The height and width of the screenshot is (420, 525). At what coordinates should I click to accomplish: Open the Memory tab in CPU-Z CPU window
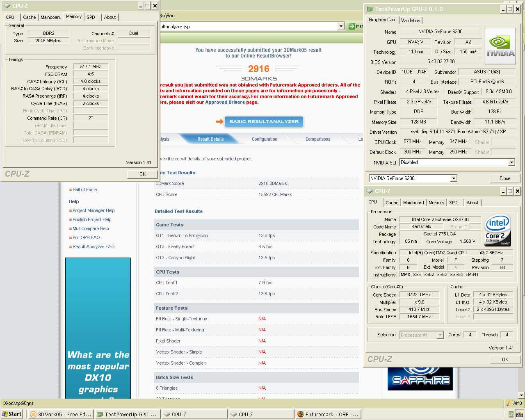click(x=436, y=203)
